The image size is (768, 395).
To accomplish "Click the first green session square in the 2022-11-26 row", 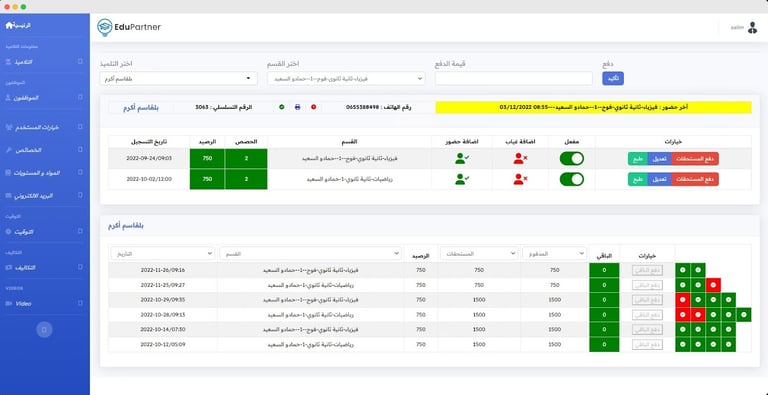I will pyautogui.click(x=682, y=270).
